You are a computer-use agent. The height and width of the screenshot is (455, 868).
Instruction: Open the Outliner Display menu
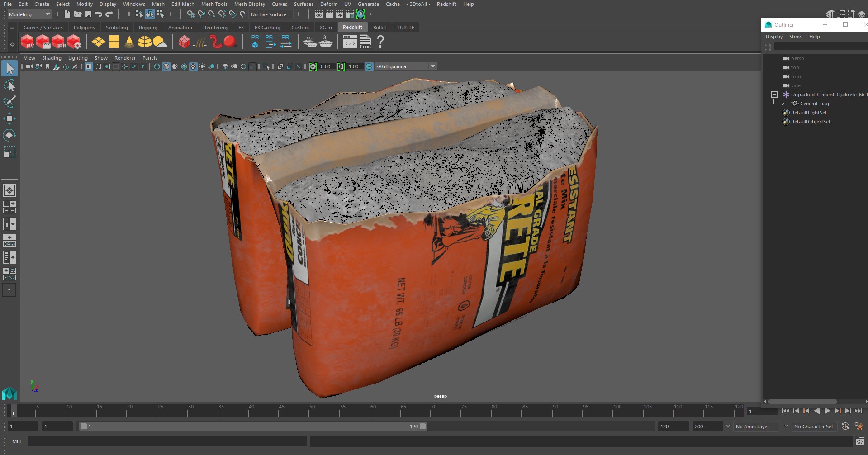tap(774, 37)
